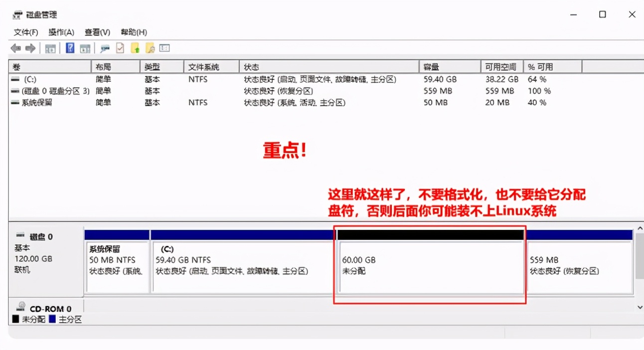Screen dimensions: 644x350
Task: Click the down arrow on the right scrollbar
Action: click(640, 307)
